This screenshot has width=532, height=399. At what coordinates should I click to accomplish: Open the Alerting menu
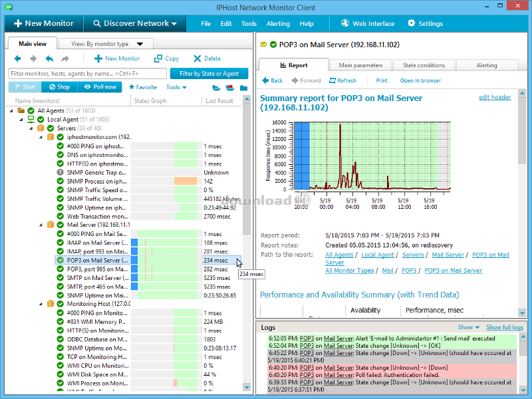coord(278,23)
